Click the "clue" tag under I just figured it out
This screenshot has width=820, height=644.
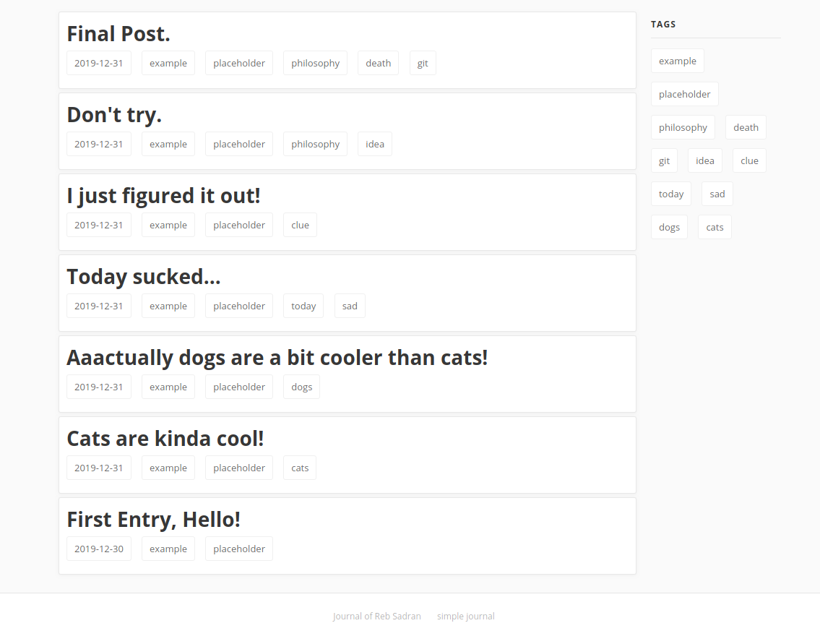click(x=300, y=225)
